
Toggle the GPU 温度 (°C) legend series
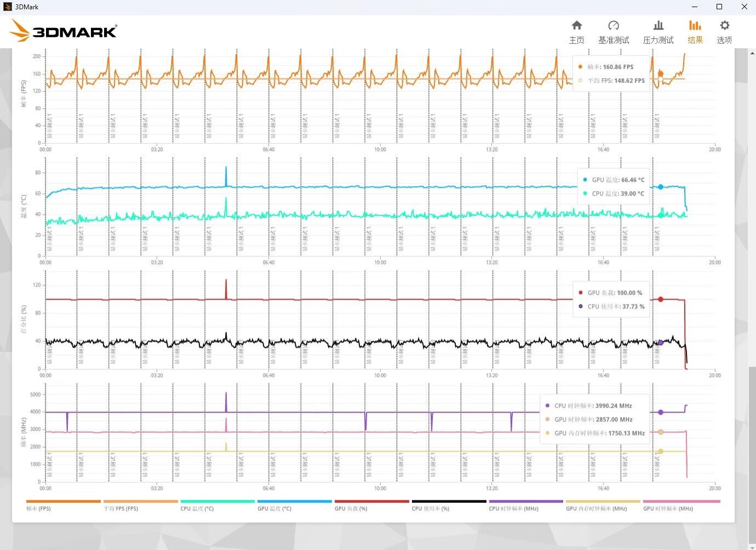[295, 505]
